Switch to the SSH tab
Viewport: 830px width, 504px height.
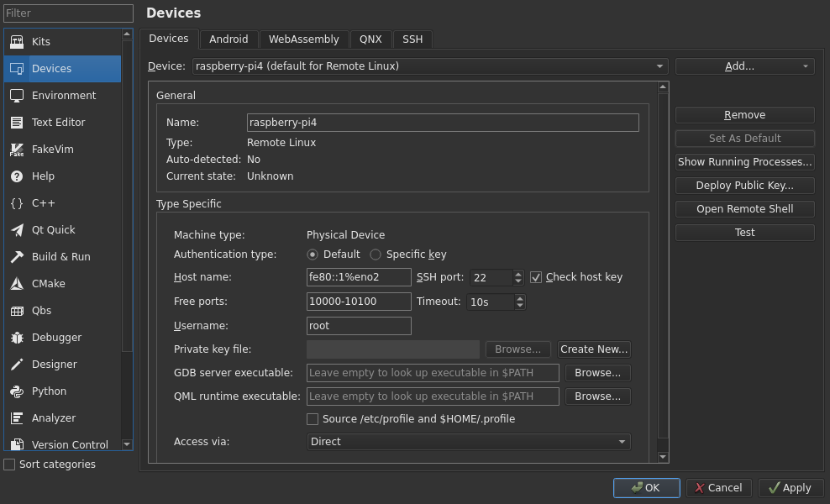click(412, 39)
